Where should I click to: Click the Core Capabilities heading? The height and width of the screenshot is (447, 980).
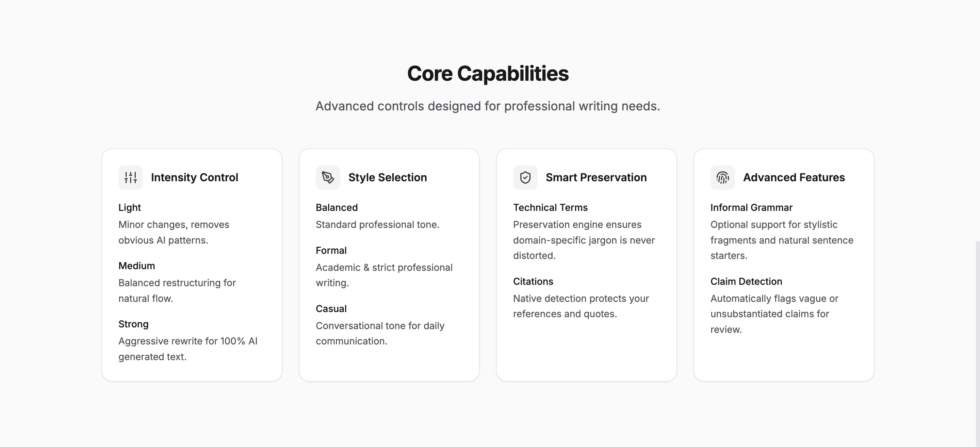488,74
